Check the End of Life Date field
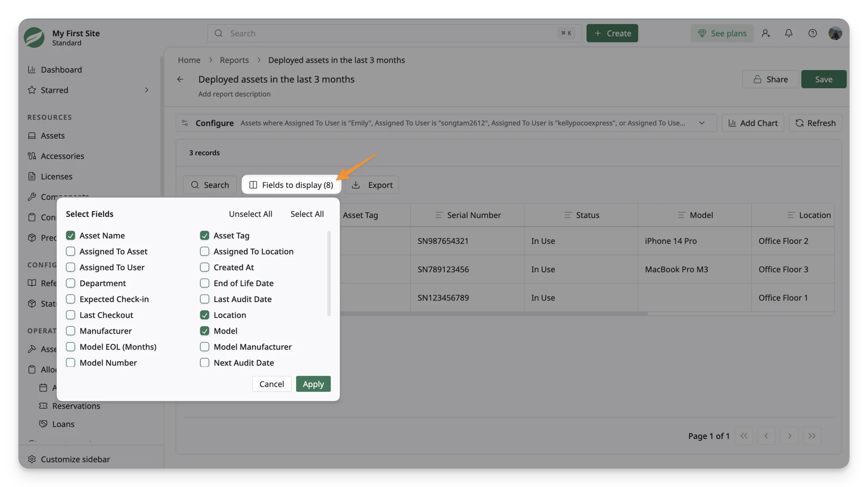The width and height of the screenshot is (868, 487). pyautogui.click(x=204, y=283)
